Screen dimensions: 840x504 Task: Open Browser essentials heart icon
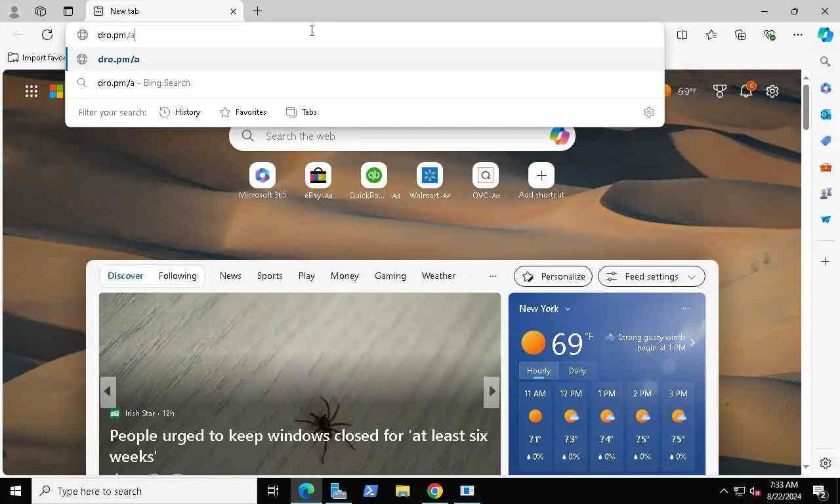(x=769, y=35)
